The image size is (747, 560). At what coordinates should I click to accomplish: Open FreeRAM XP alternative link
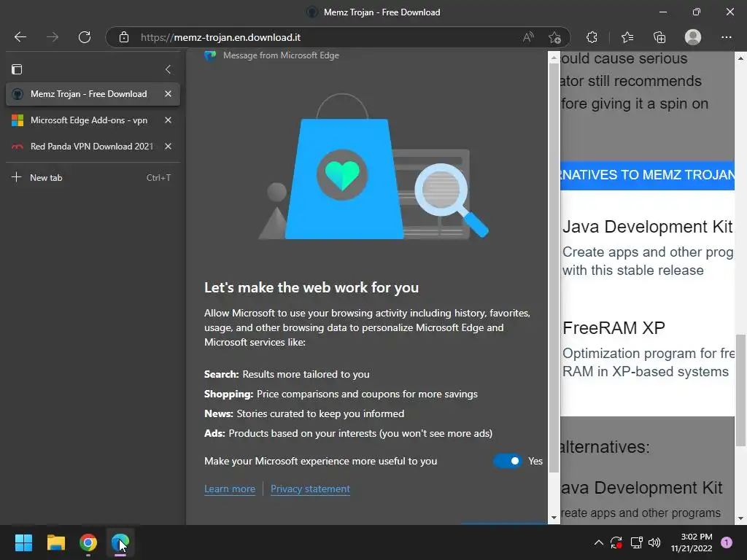pyautogui.click(x=614, y=328)
